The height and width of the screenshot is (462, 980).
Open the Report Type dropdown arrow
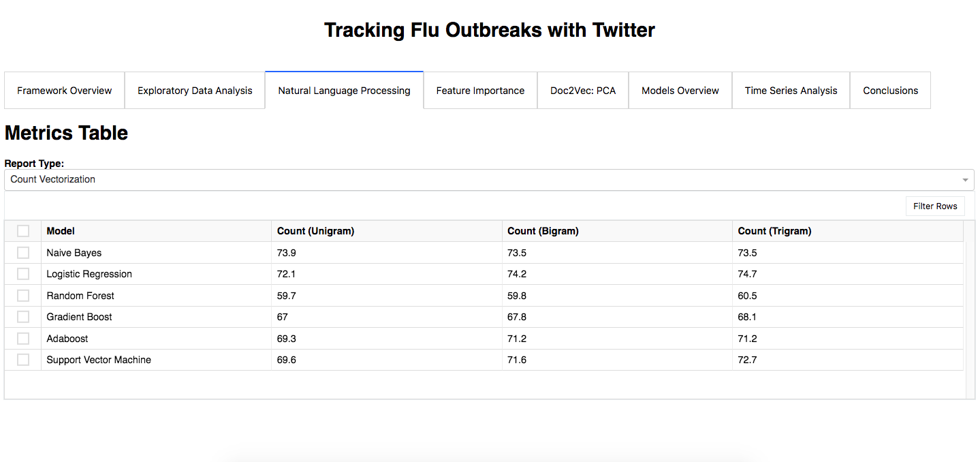965,180
